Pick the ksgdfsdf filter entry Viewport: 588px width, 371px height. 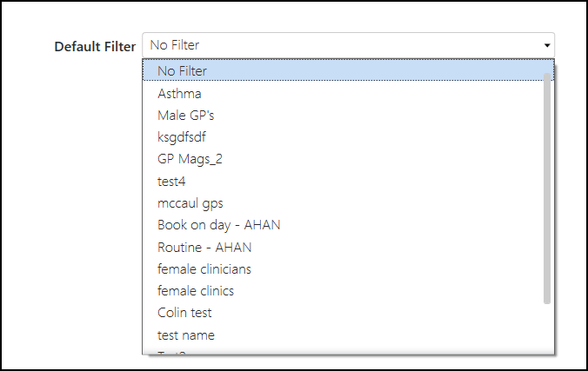[x=182, y=136]
